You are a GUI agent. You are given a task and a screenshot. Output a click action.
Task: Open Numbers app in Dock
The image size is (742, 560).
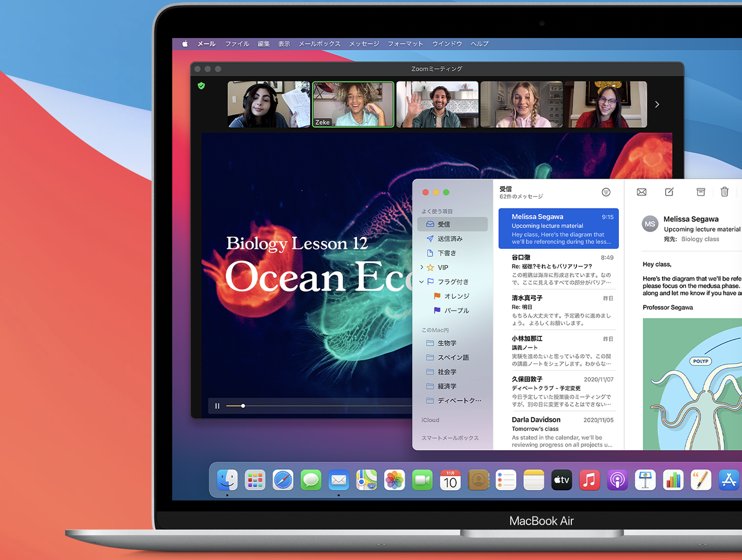pos(673,480)
